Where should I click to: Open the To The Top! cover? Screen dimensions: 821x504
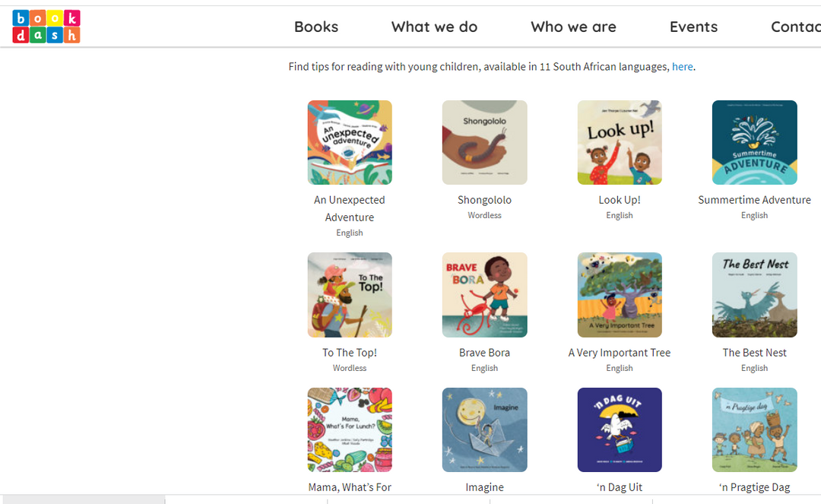[x=350, y=295]
